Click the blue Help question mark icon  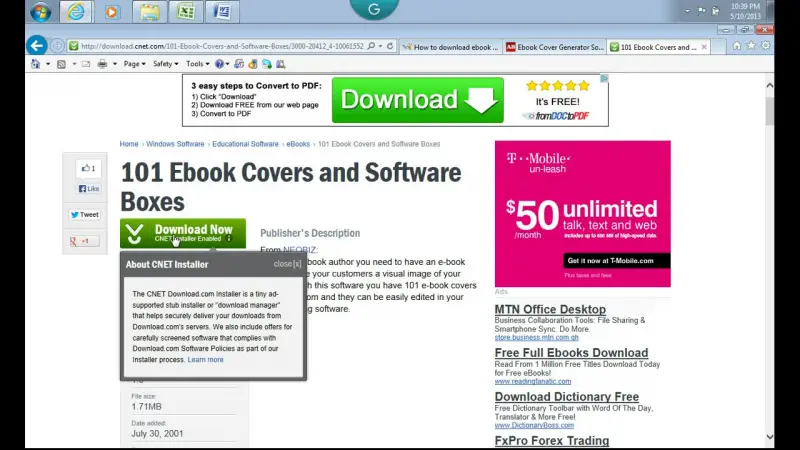[219, 64]
